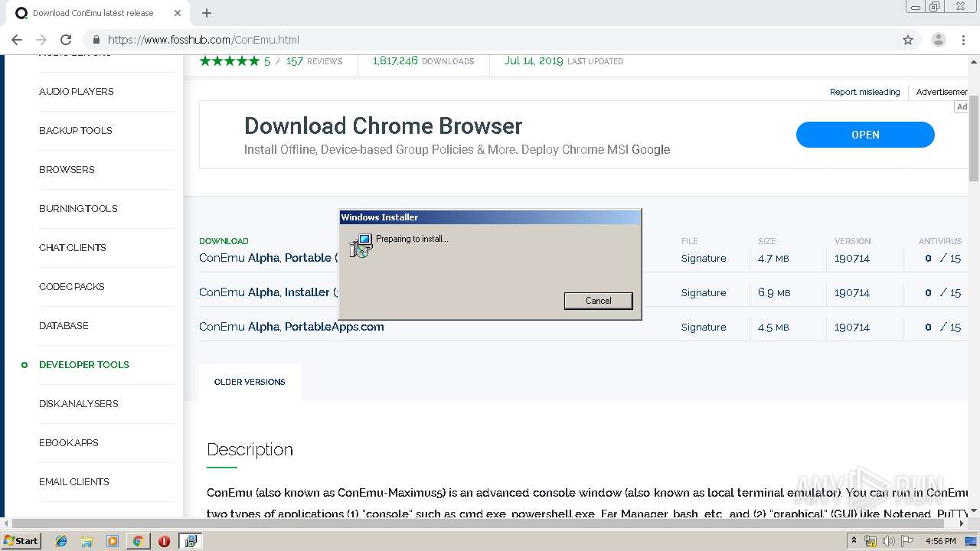Click the red Opera-style taskbar icon
This screenshot has height=551, width=980.
coord(164,541)
